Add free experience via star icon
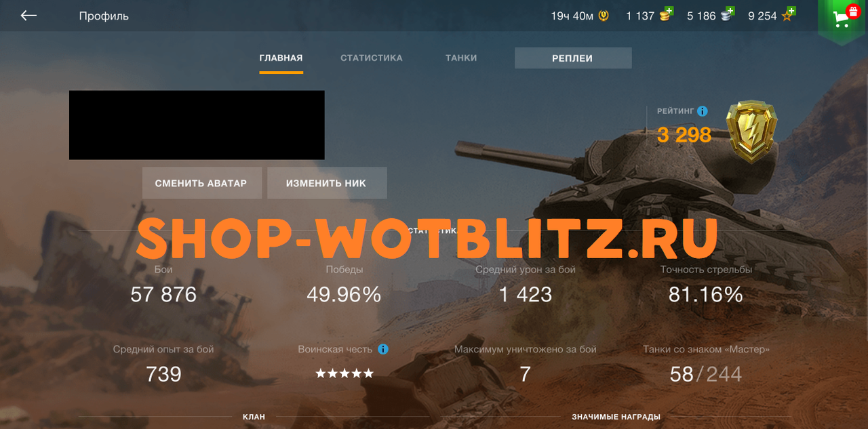 pyautogui.click(x=787, y=14)
